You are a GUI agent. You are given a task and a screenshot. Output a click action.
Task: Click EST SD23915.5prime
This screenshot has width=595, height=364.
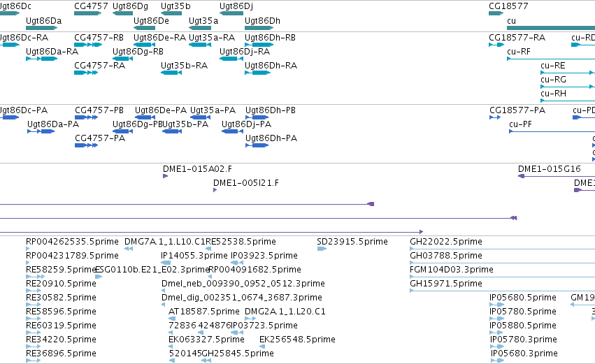[352, 242]
